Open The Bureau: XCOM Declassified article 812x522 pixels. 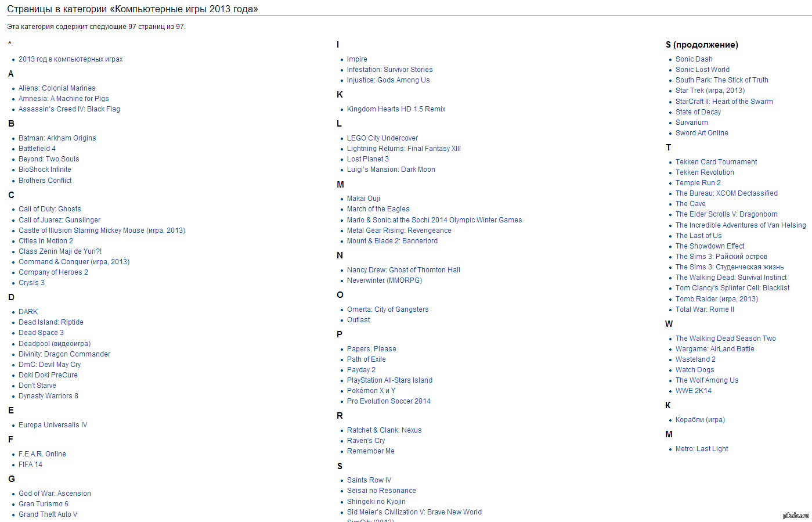pos(727,193)
